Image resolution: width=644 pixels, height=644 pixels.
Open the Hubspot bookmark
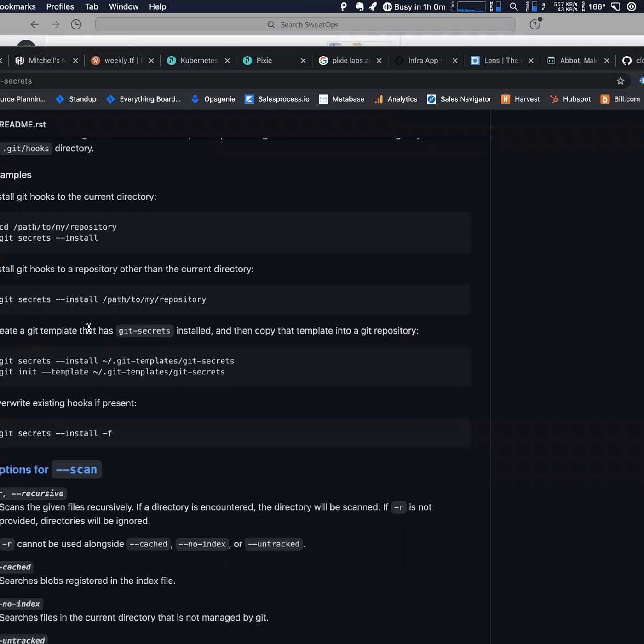[570, 99]
